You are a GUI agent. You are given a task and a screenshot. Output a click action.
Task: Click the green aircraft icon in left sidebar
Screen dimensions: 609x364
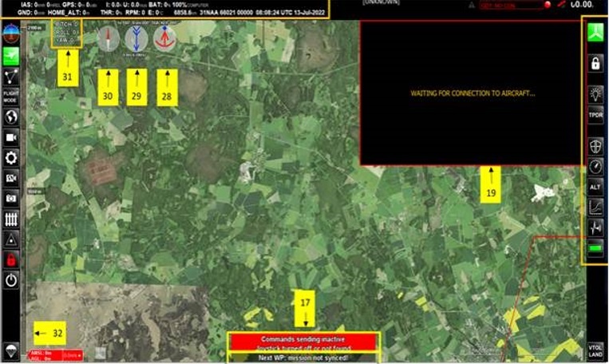click(12, 55)
